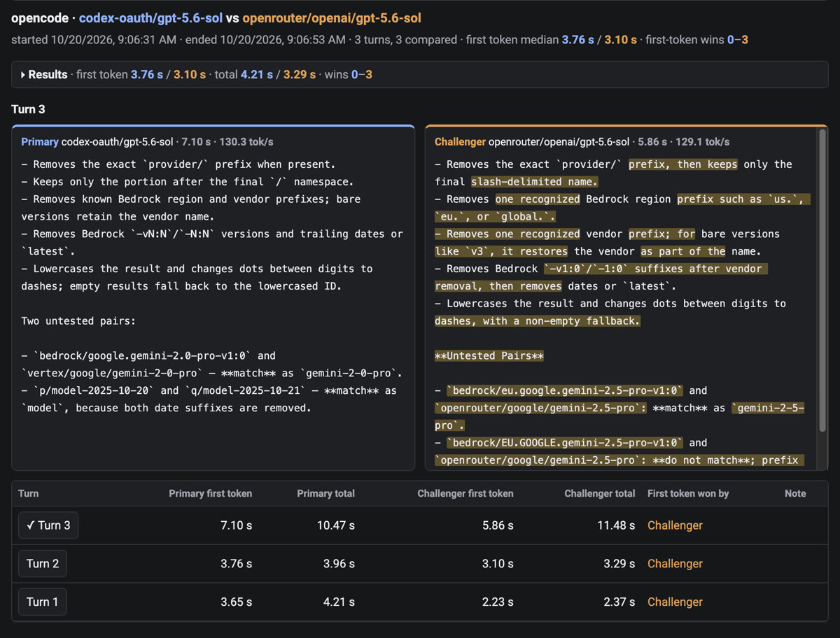Click the Note column header
The height and width of the screenshot is (638, 840).
[795, 493]
